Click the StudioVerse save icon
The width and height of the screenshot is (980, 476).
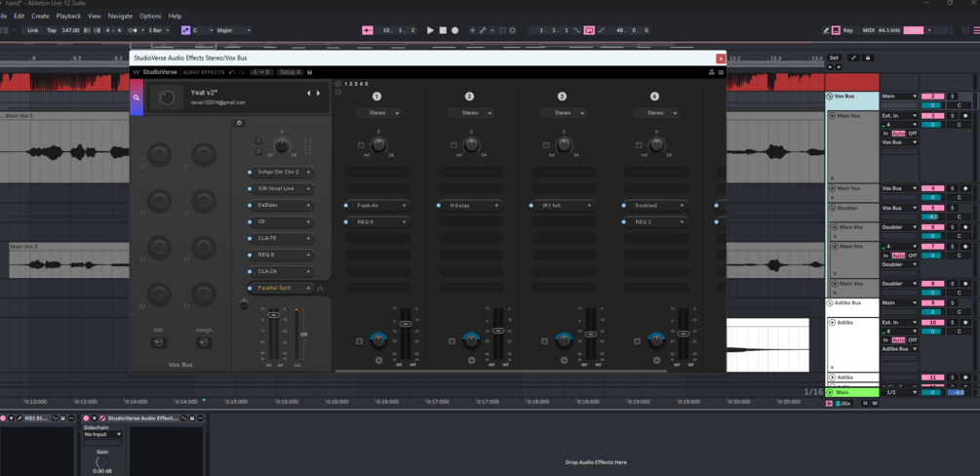[310, 72]
